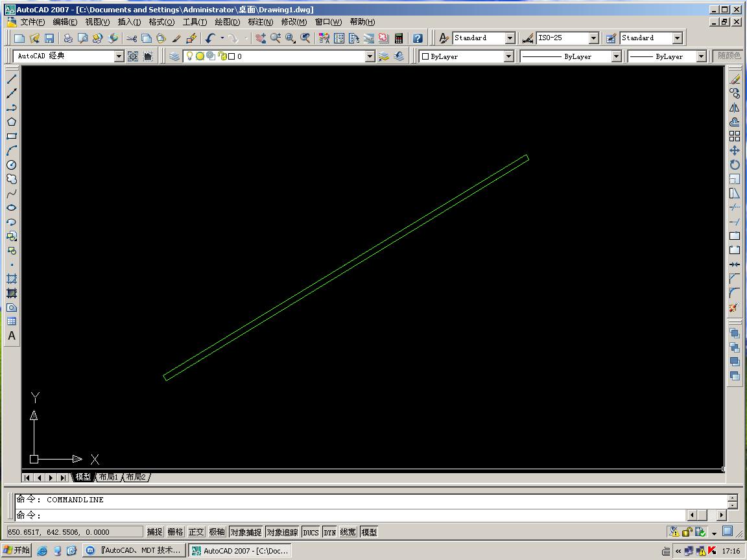Image resolution: width=747 pixels, height=560 pixels.
Task: Click the layer color swatch for layer 0
Action: click(231, 56)
